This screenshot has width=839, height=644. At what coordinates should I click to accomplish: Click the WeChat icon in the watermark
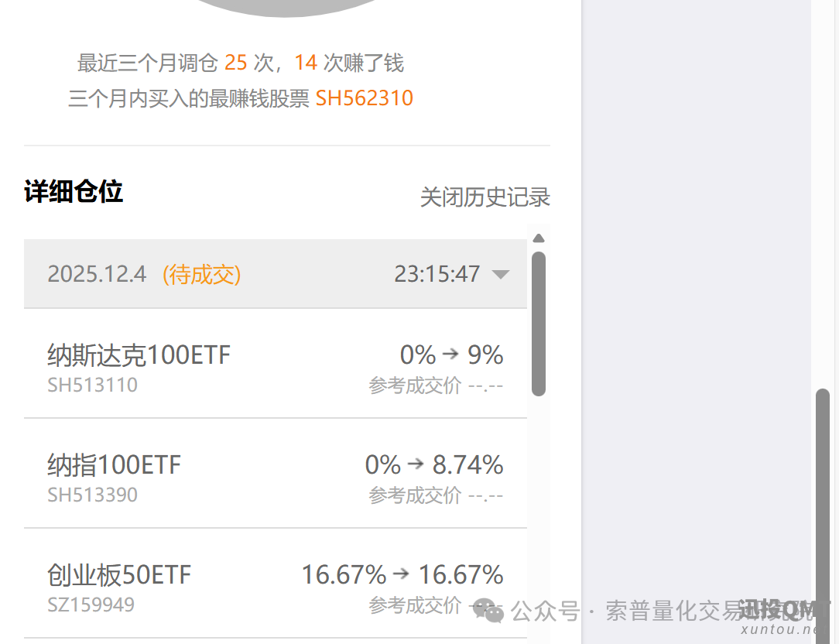coord(489,611)
